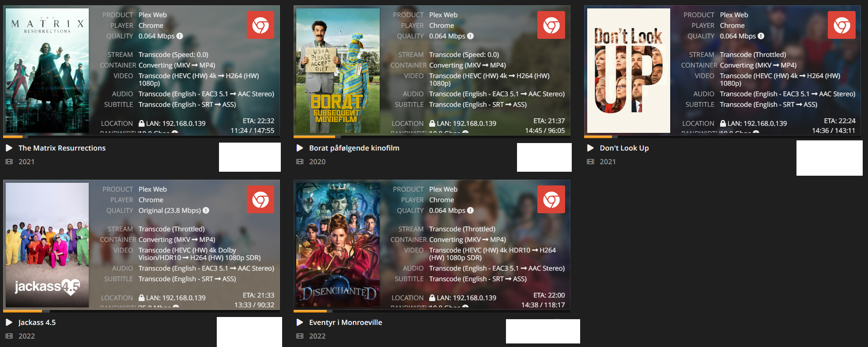
Task: Click Chrome icon on Don't Look Up card
Action: pos(842,25)
